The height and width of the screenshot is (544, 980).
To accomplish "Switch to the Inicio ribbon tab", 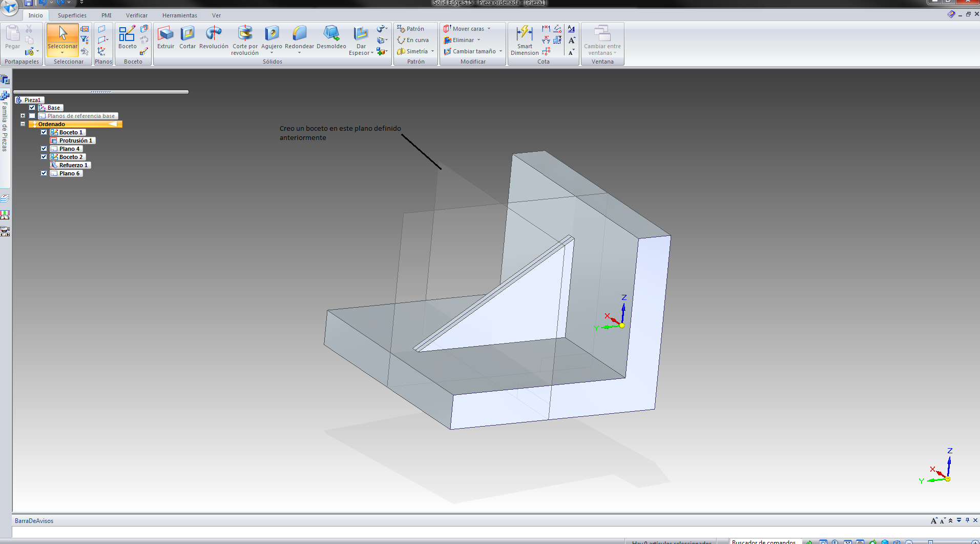I will (36, 15).
